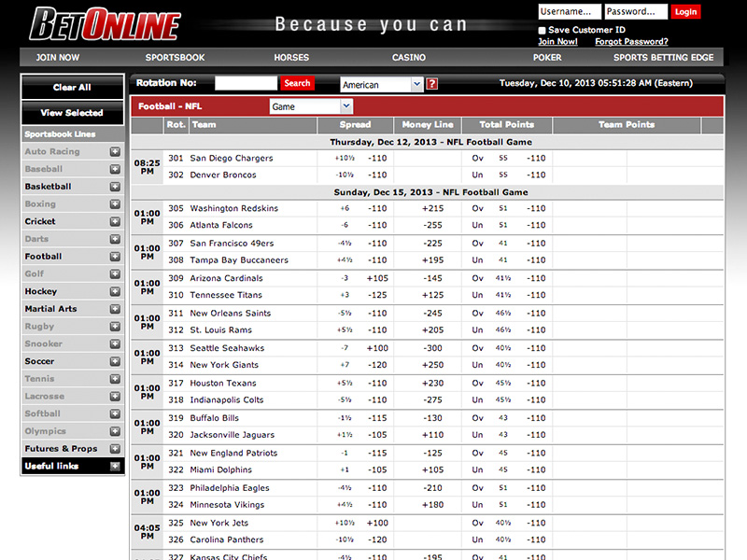
Task: Click the Clear All button
Action: pos(72,88)
